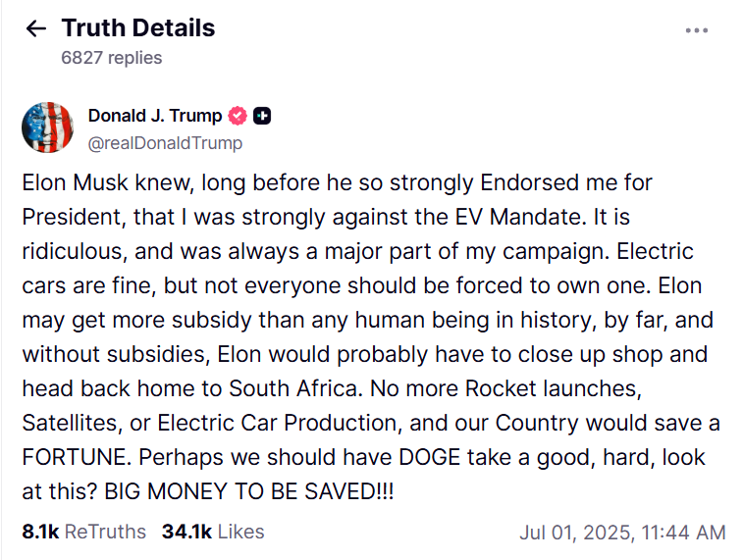Click the 'EV Mandate' text in post
Image resolution: width=743 pixels, height=560 pixels.
pos(517,217)
